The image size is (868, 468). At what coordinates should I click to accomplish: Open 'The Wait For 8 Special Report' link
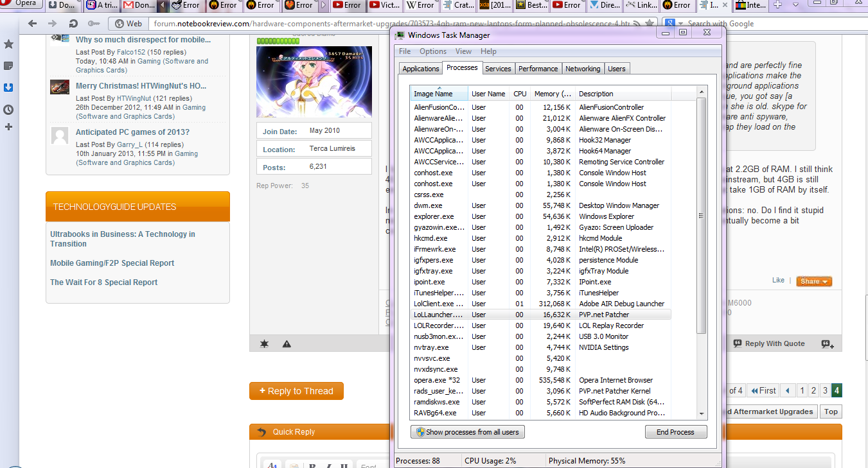pyautogui.click(x=104, y=282)
